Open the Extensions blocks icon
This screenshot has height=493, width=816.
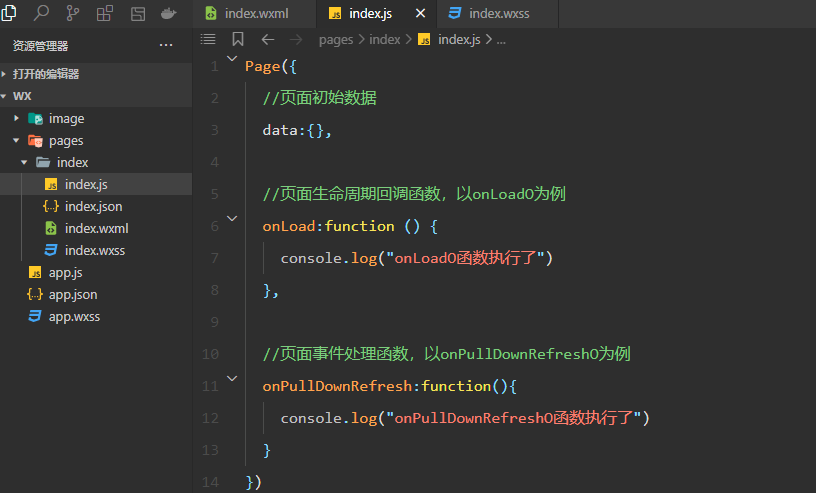105,13
